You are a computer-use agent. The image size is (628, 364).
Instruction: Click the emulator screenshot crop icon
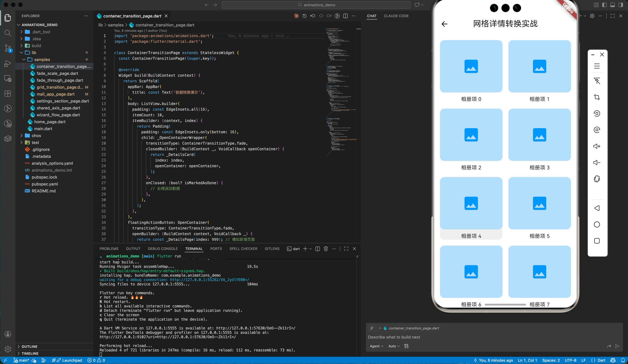pos(597,97)
